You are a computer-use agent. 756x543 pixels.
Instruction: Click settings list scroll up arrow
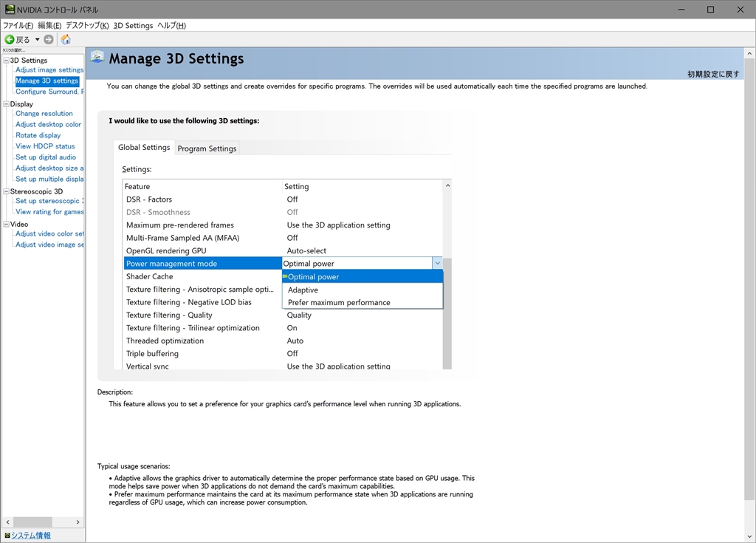(447, 186)
